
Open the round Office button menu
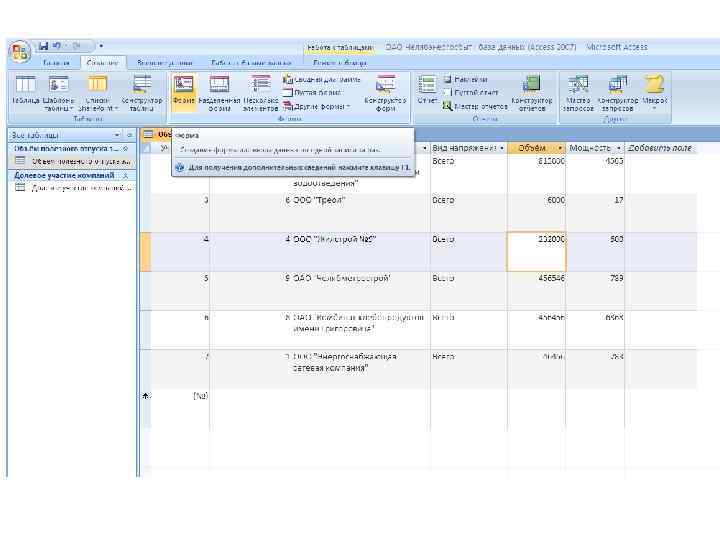click(19, 51)
